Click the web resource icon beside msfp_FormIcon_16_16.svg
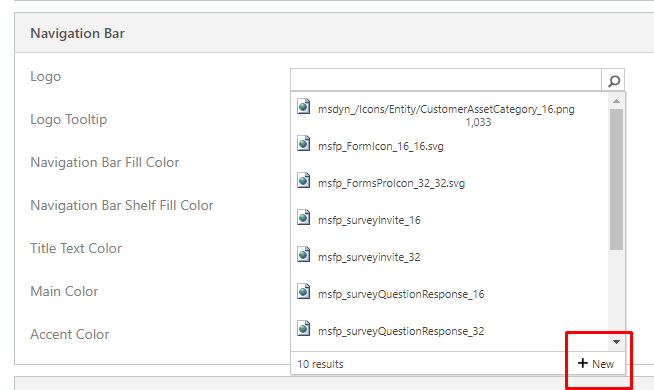This screenshot has width=654, height=390. 304,143
